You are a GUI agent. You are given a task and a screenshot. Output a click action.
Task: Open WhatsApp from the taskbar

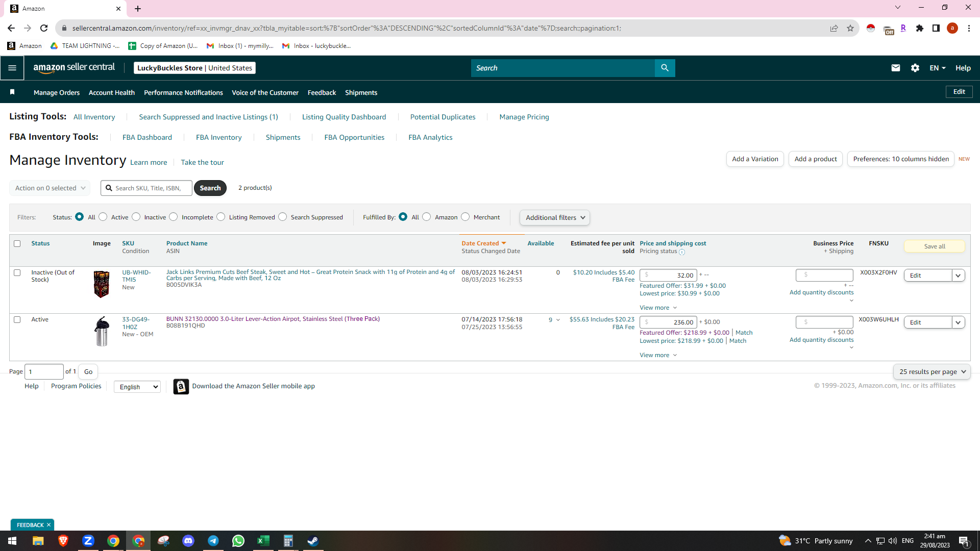[238, 541]
